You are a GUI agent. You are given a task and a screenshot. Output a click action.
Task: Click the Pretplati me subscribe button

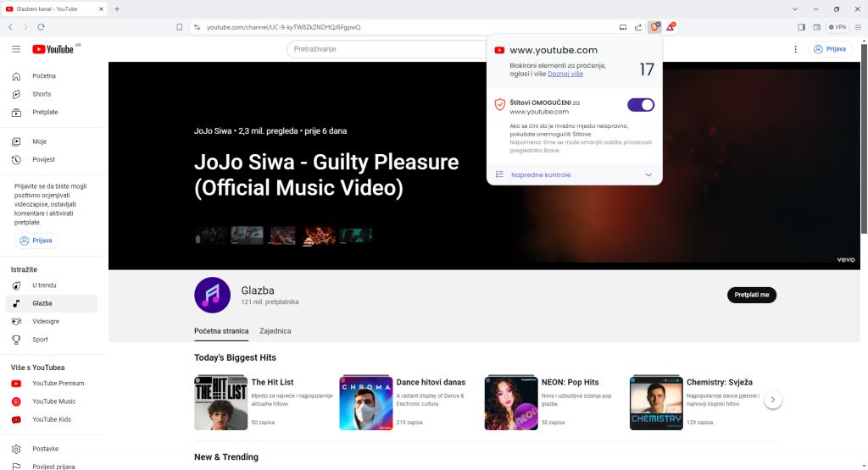click(751, 295)
